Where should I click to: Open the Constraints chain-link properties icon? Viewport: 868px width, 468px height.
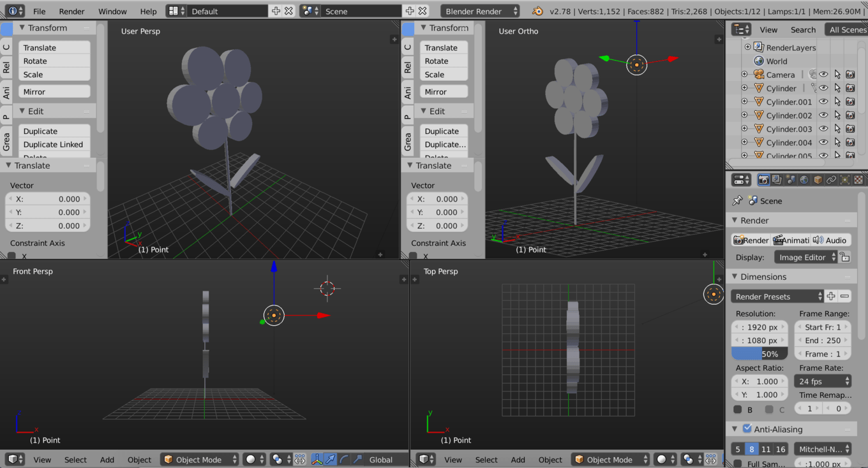[x=831, y=180]
